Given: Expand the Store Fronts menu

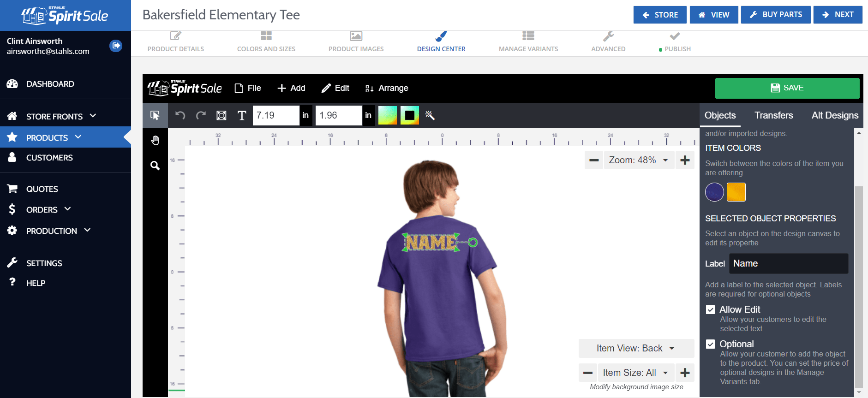Looking at the screenshot, I should [x=93, y=115].
